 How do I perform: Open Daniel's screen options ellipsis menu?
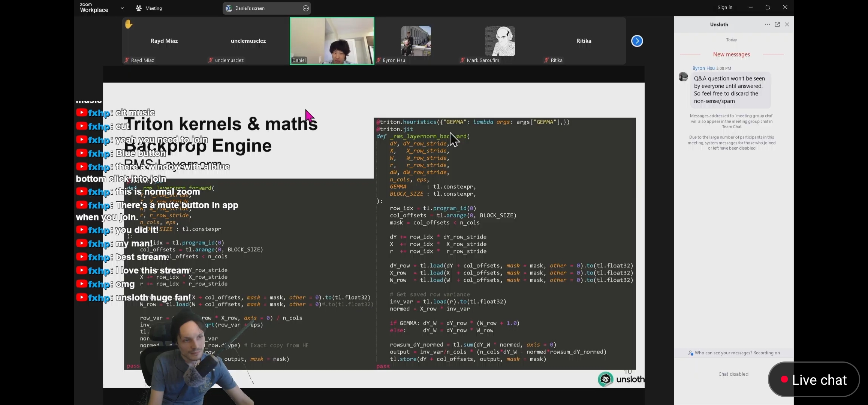tap(306, 8)
